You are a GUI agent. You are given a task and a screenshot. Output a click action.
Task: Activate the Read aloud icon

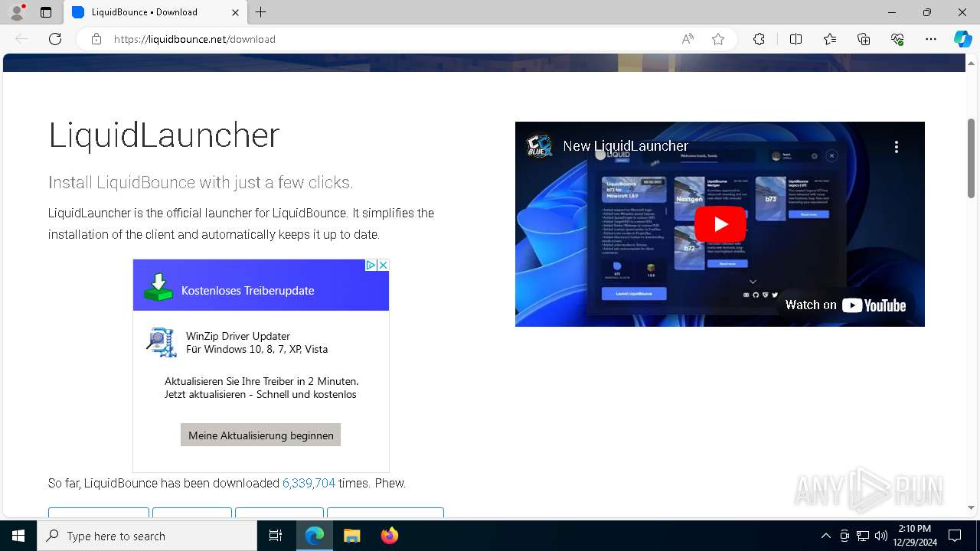pyautogui.click(x=688, y=39)
